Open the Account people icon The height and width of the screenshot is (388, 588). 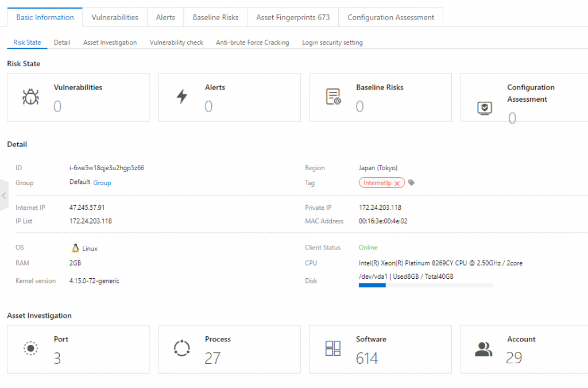[484, 348]
